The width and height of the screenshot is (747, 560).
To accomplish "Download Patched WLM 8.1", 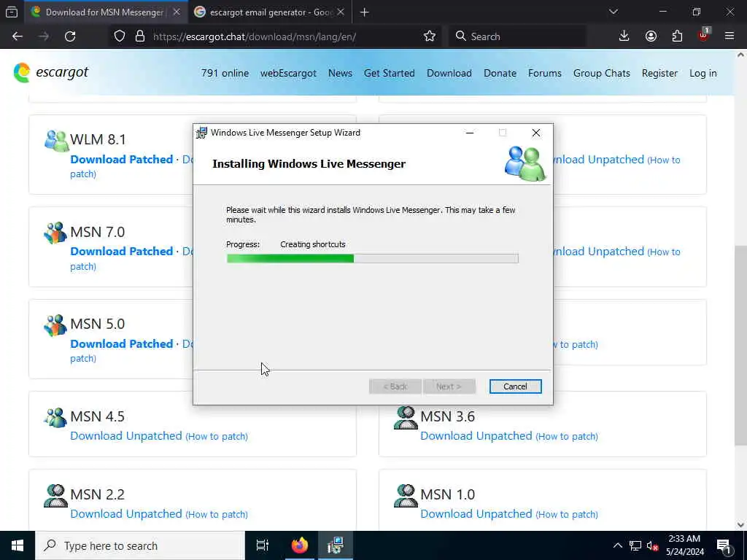I will (x=122, y=160).
